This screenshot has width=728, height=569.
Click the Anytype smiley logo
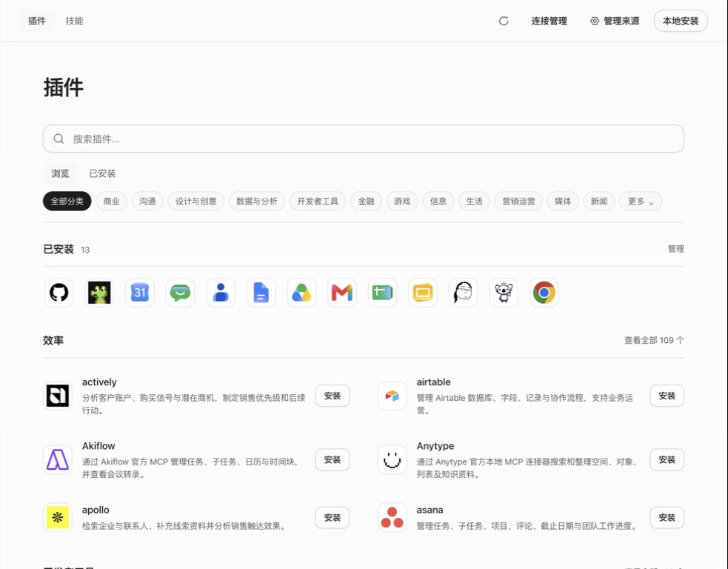tap(392, 460)
